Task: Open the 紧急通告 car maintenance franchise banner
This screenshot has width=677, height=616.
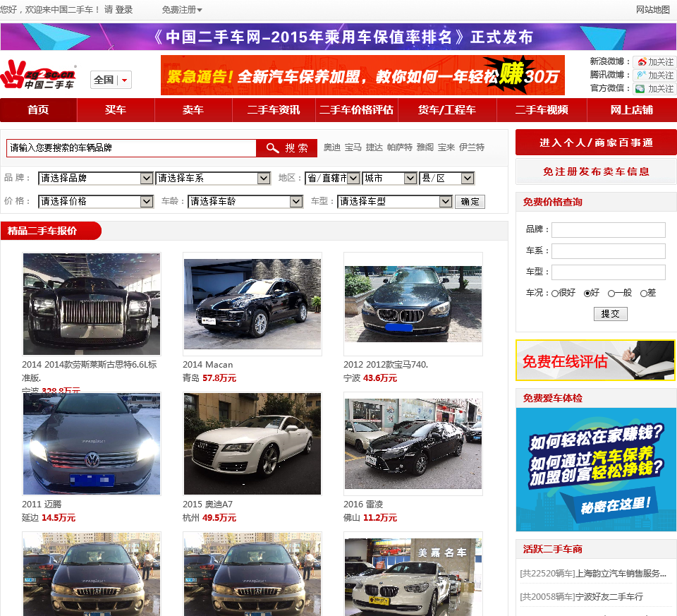Action: pos(362,76)
